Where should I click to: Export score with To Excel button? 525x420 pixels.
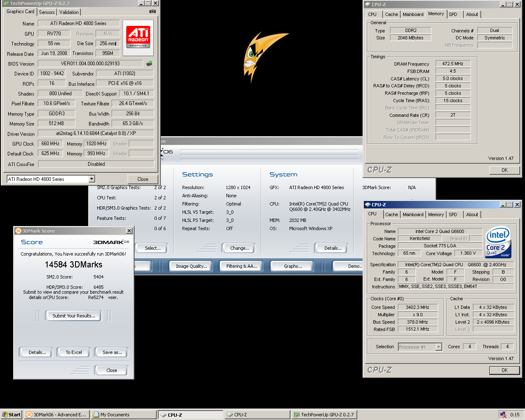click(74, 352)
